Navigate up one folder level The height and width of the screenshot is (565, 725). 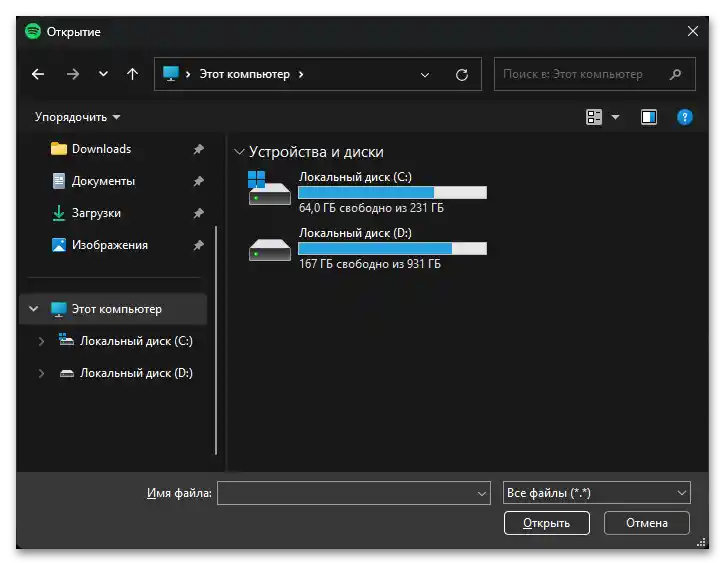pos(132,74)
